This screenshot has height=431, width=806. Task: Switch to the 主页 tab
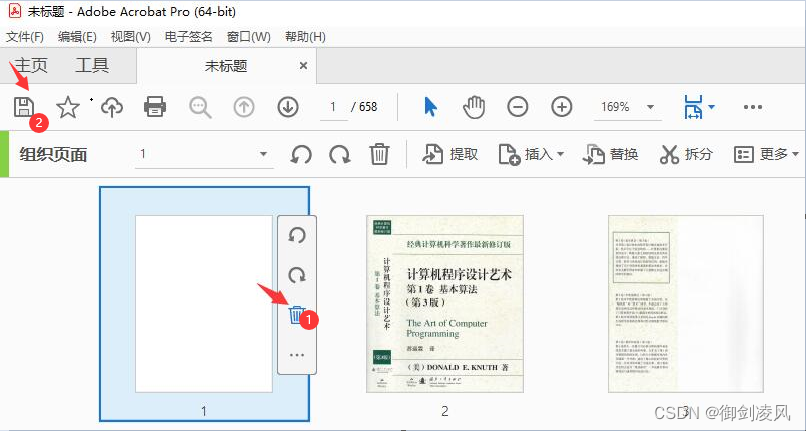(x=31, y=65)
